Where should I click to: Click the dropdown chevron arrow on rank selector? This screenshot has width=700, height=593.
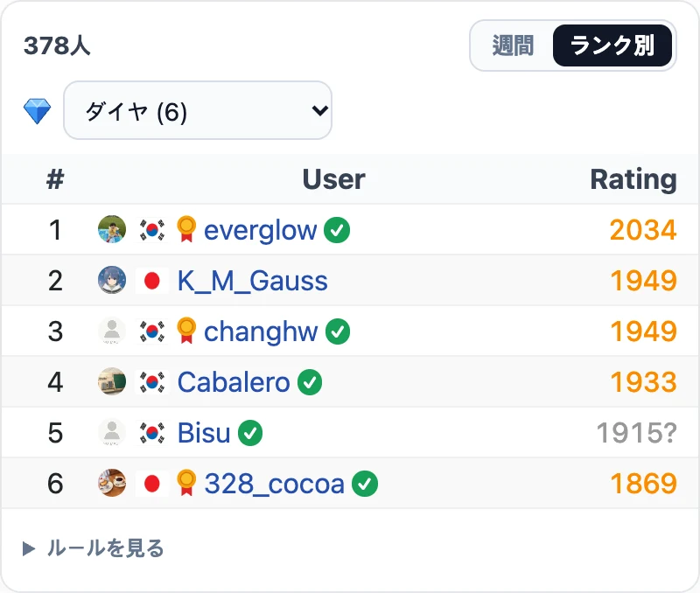pyautogui.click(x=320, y=110)
